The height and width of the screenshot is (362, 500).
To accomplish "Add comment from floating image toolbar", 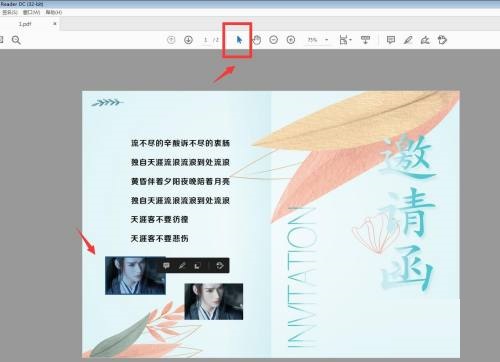I will point(166,266).
